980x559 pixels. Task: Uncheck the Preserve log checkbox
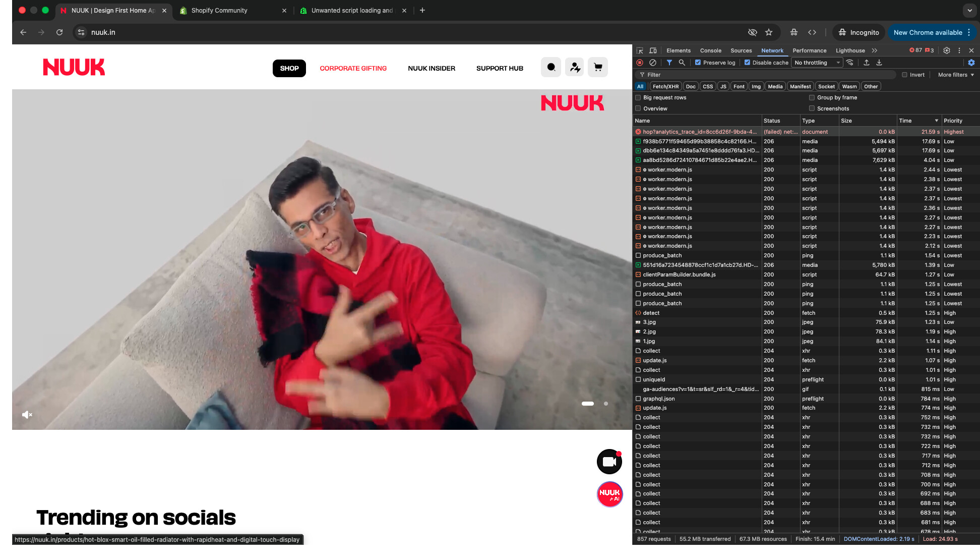point(698,63)
